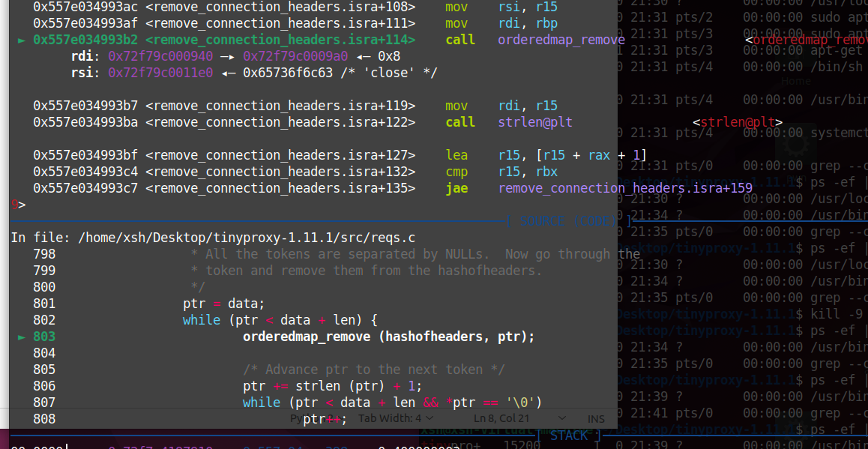Click the jae instruction mnemonic
Image resolution: width=868 pixels, height=449 pixels.
(x=456, y=188)
